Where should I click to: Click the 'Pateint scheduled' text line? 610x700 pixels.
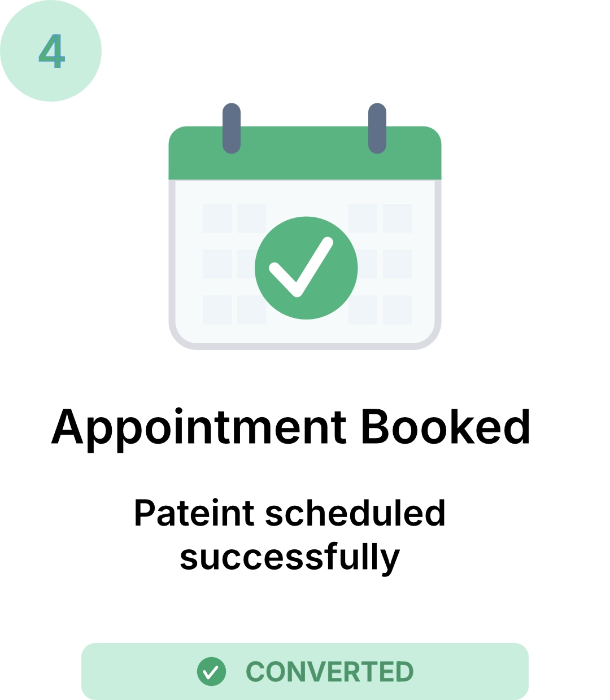[x=290, y=513]
